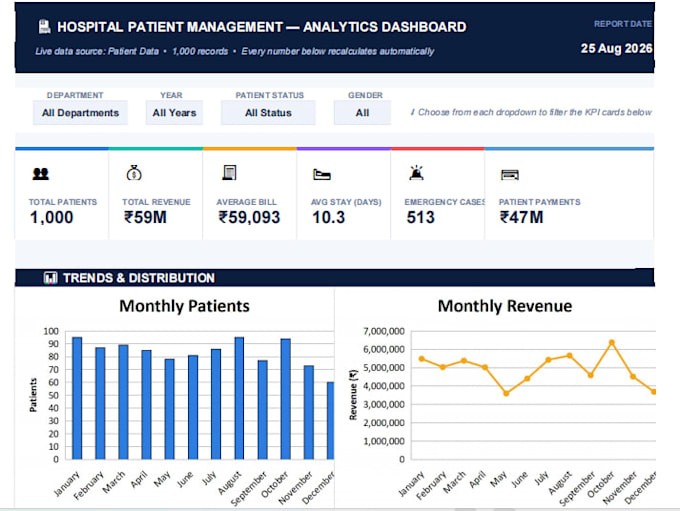The width and height of the screenshot is (680, 511).
Task: Click the ₹59,093 Average Bill value
Action: click(249, 217)
